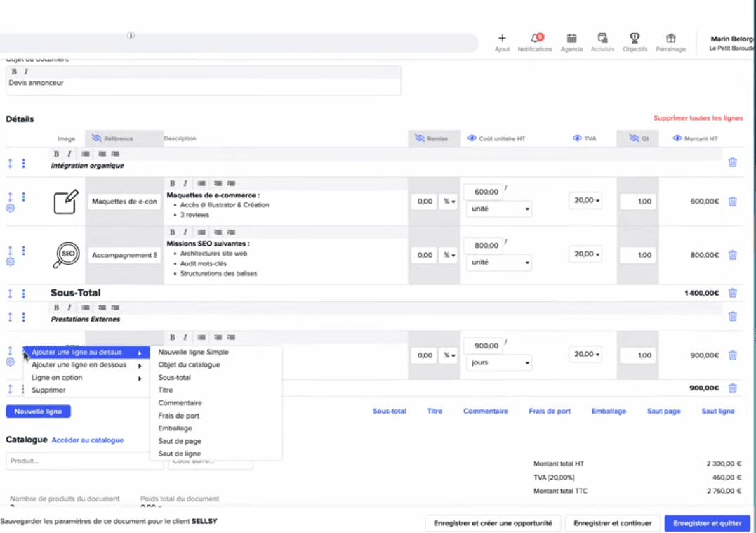The height and width of the screenshot is (533, 756).
Task: Open gear settings for SEO line
Action: pyautogui.click(x=10, y=262)
